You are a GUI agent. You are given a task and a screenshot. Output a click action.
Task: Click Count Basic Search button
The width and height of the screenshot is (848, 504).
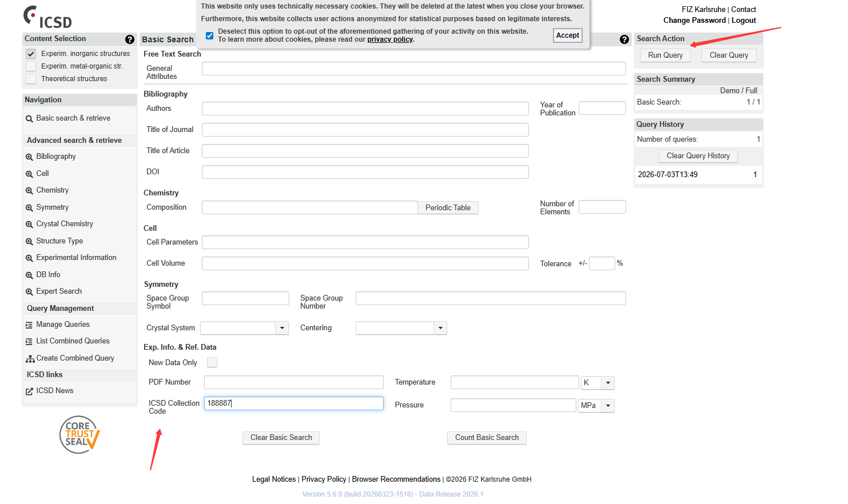[x=487, y=438]
